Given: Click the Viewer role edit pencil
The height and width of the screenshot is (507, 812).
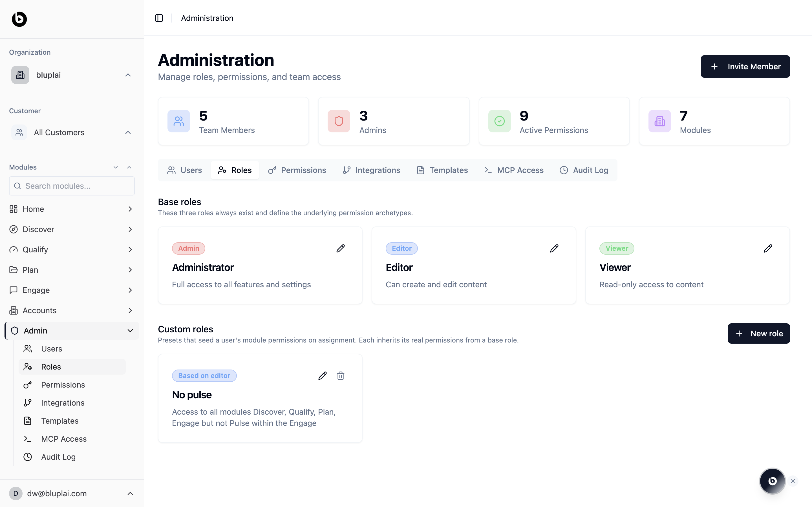Looking at the screenshot, I should pyautogui.click(x=768, y=248).
